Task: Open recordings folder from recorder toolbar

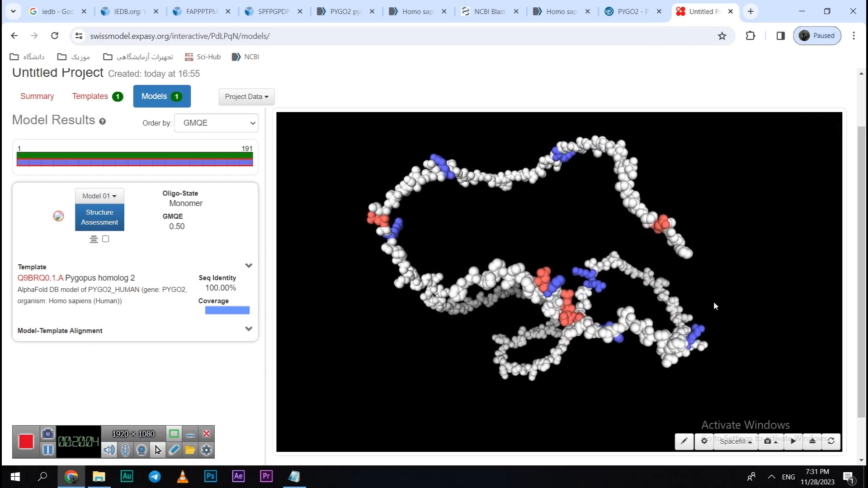Action: [190, 450]
